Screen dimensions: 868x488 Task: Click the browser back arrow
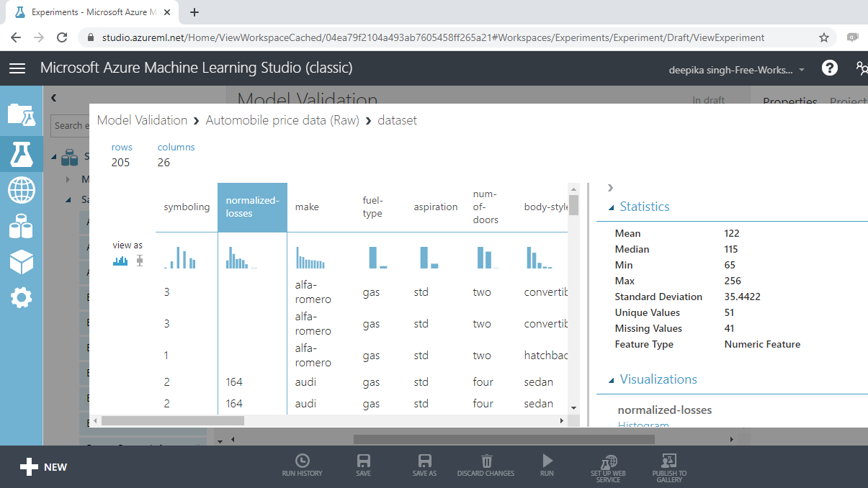(16, 37)
